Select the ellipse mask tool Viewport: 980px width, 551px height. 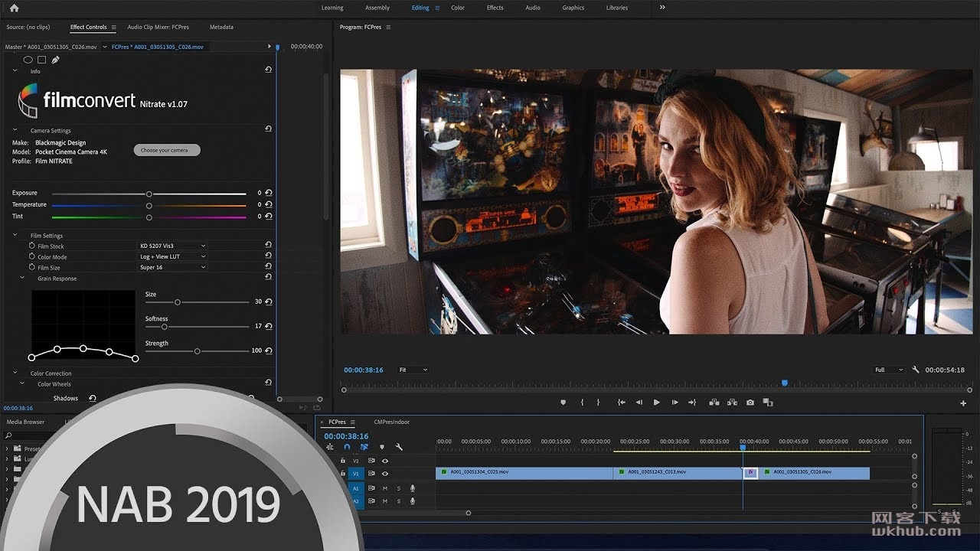(x=28, y=59)
